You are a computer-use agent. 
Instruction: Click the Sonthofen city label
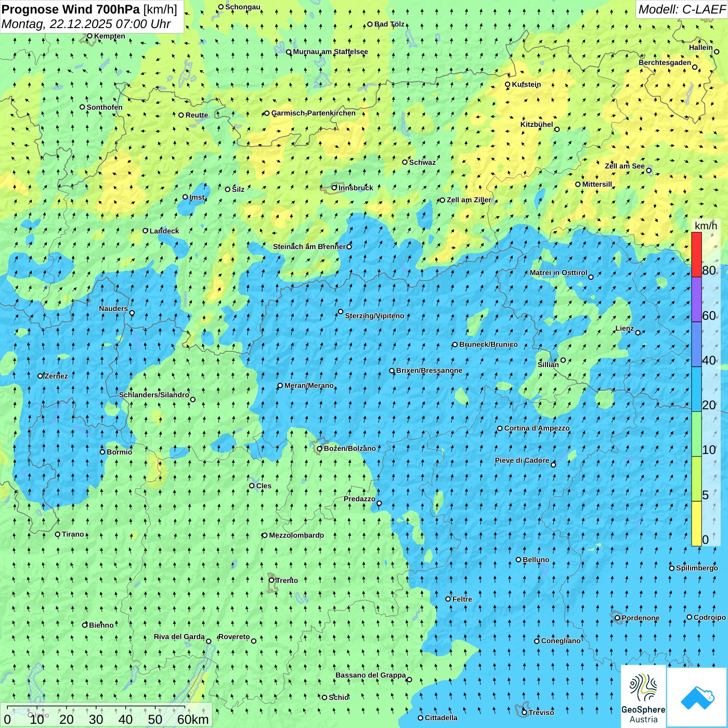105,107
